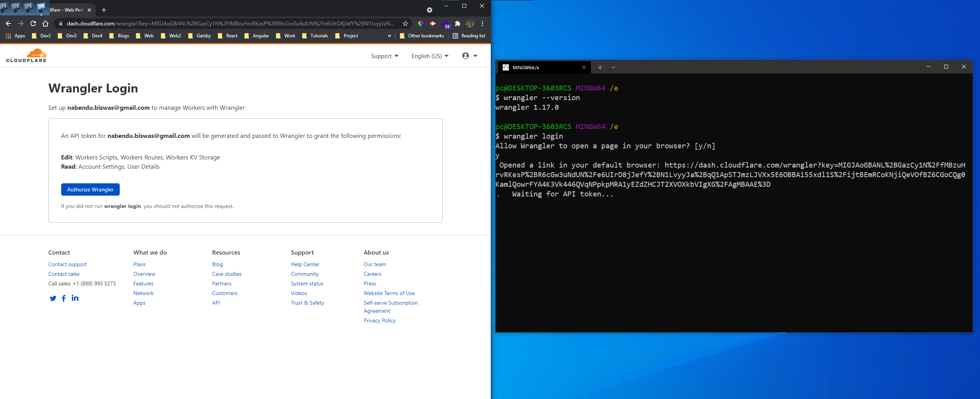This screenshot has width=980, height=399.
Task: Reload the Cloudflare page
Action: pos(33,23)
